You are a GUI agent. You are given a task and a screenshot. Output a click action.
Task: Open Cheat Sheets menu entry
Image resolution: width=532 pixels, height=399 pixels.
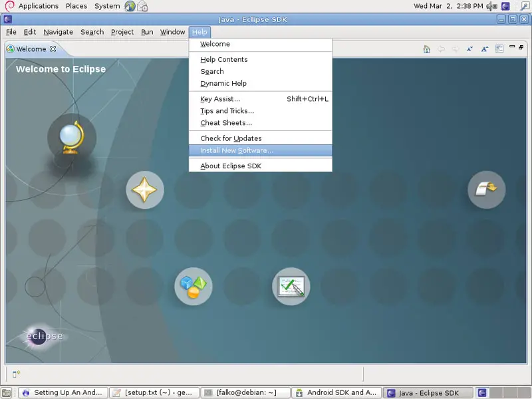coord(260,123)
